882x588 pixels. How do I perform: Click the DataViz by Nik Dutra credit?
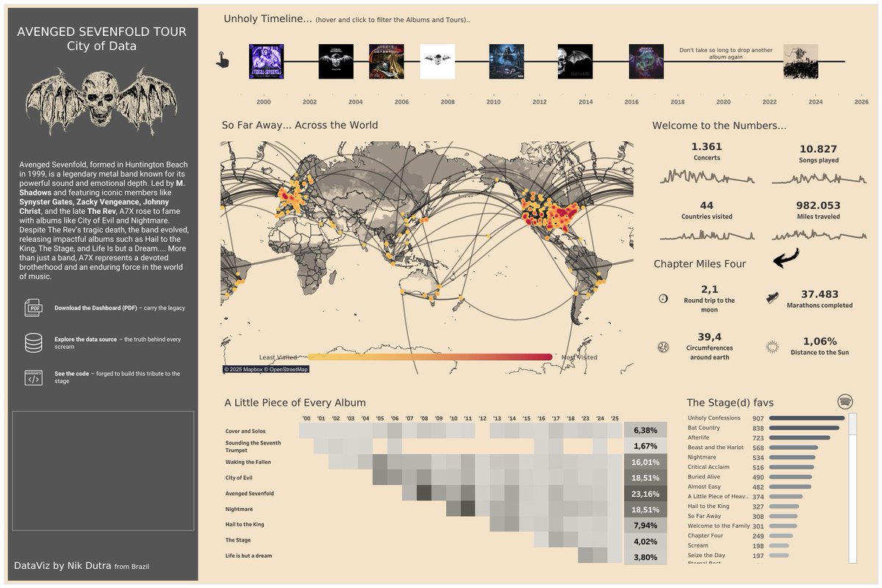(x=82, y=566)
